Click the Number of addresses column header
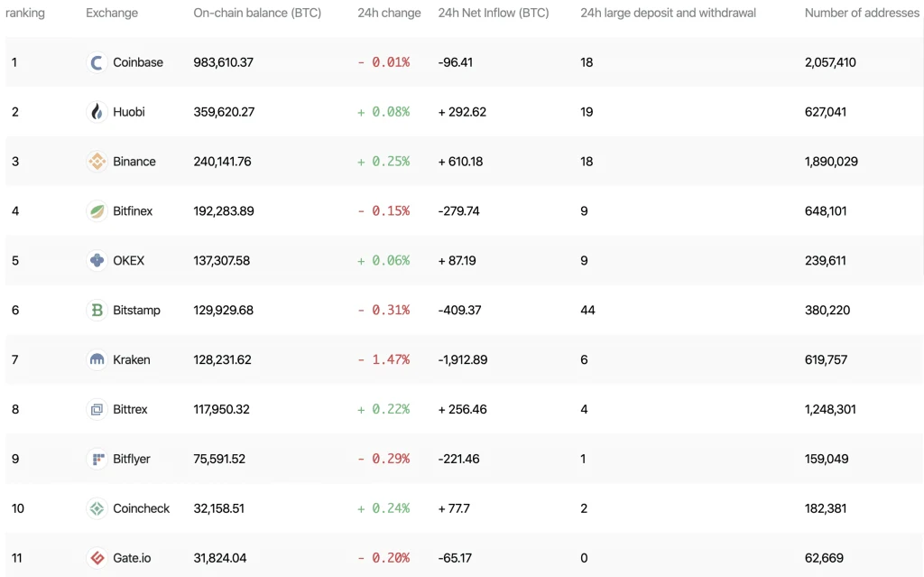Viewport: 924px width, 577px height. coord(862,13)
